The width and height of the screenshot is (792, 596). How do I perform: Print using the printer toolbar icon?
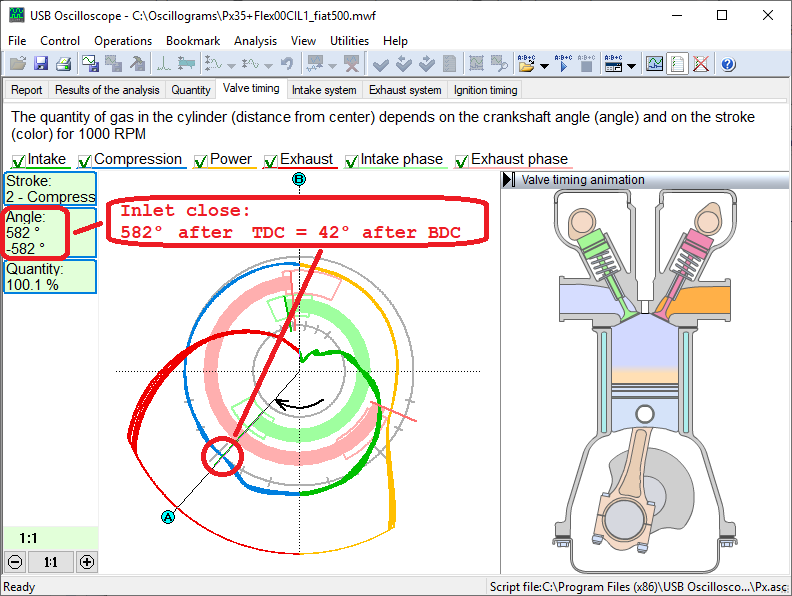pos(62,64)
